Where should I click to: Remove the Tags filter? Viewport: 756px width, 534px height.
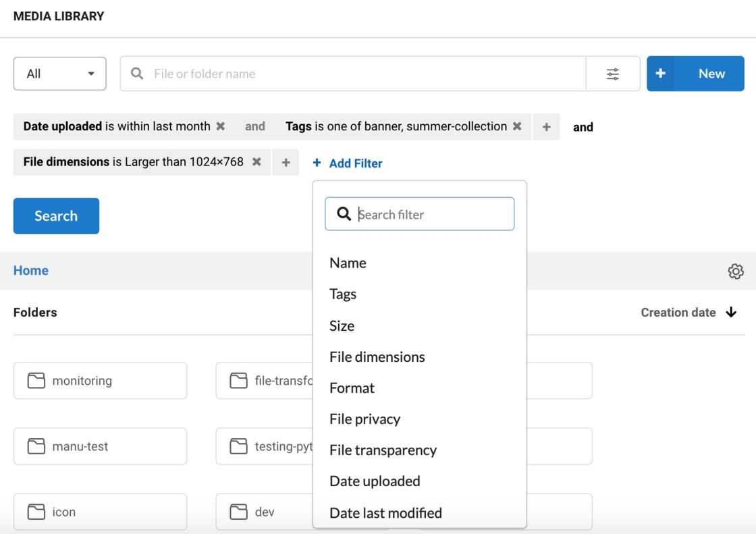[x=517, y=126]
